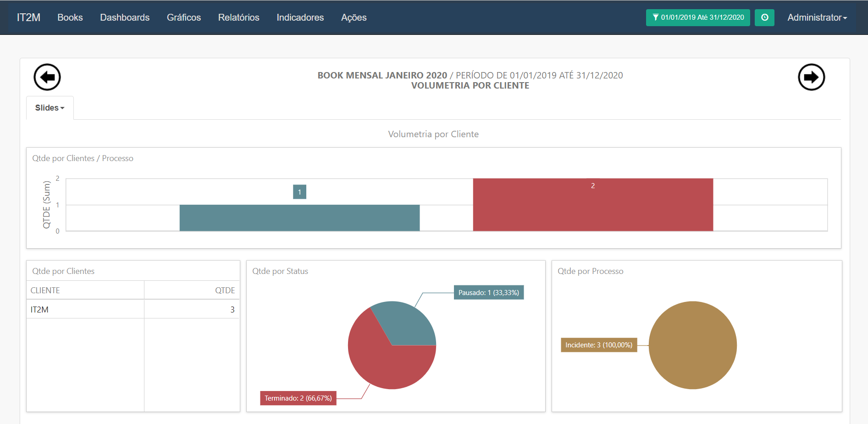Go to Gráficos in navbar
Screen dimensions: 868x424
coord(184,17)
